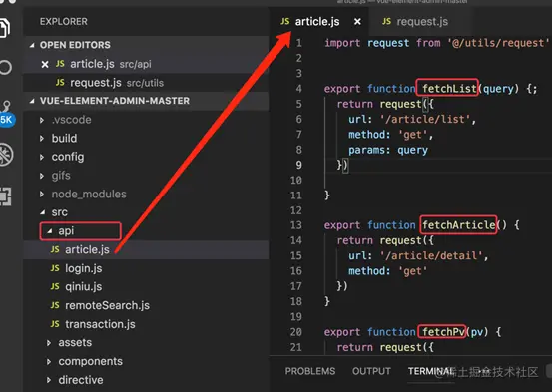Click the JS icon beside transaction.js
Screen dimensions: 552x392
pyautogui.click(x=55, y=324)
